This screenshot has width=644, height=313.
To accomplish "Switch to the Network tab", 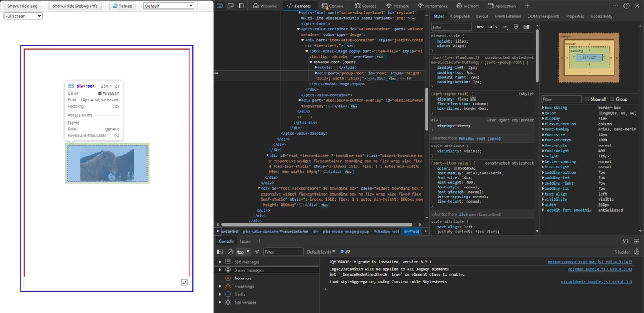I will (x=397, y=6).
